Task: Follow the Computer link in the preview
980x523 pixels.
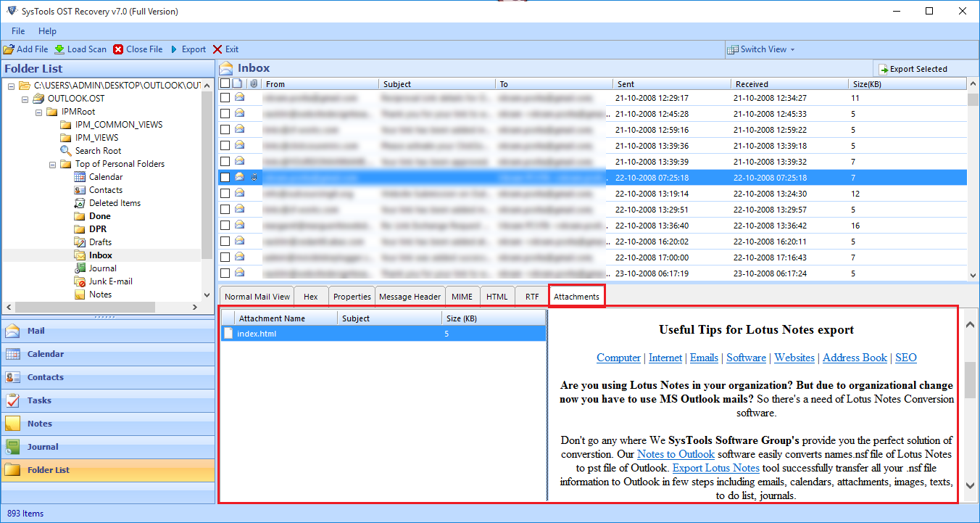Action: click(618, 358)
